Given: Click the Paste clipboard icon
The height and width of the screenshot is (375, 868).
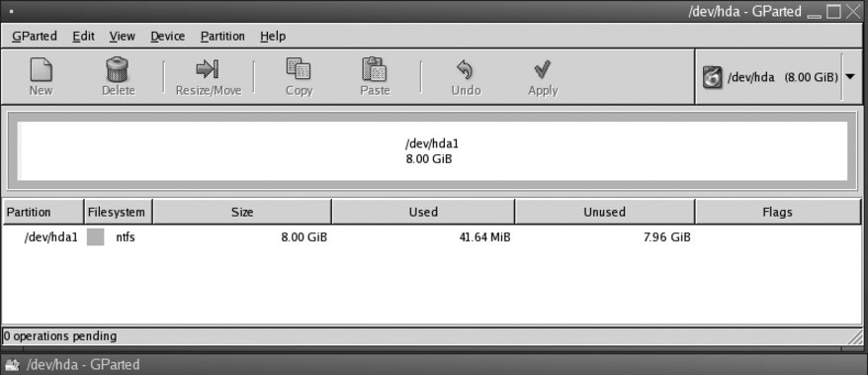Looking at the screenshot, I should pos(375,69).
